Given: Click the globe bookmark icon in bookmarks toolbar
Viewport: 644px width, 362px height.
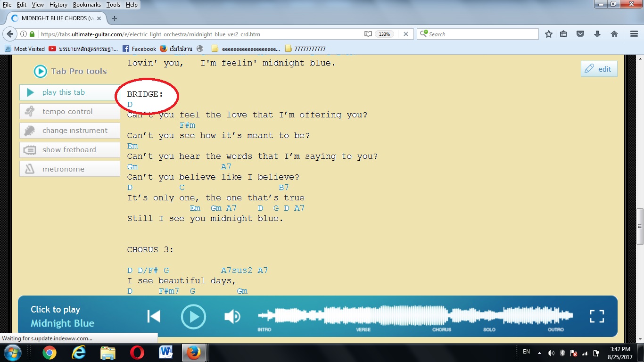Looking at the screenshot, I should coord(200,49).
